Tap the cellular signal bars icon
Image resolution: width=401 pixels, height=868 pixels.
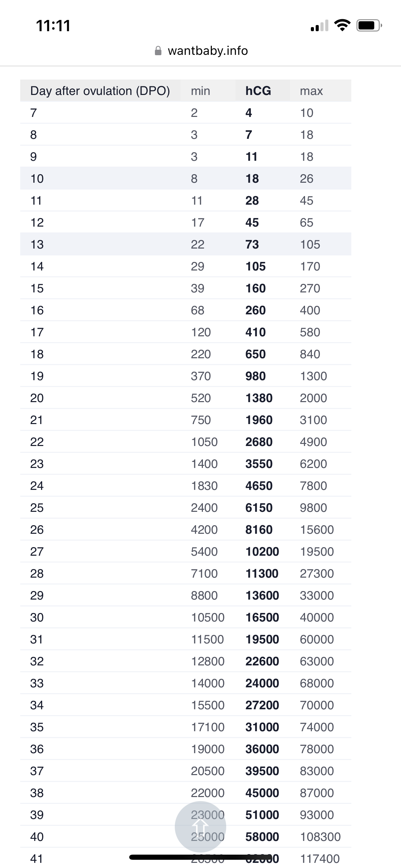point(319,26)
